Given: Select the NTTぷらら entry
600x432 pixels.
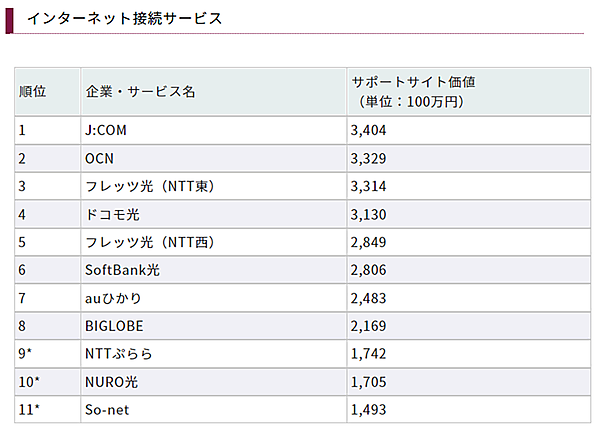Looking at the screenshot, I should (x=119, y=354).
